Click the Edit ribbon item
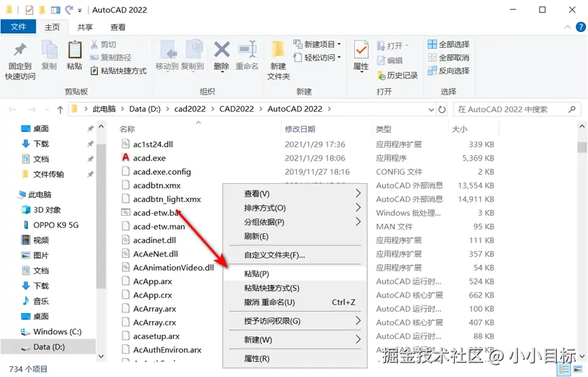 click(390, 60)
